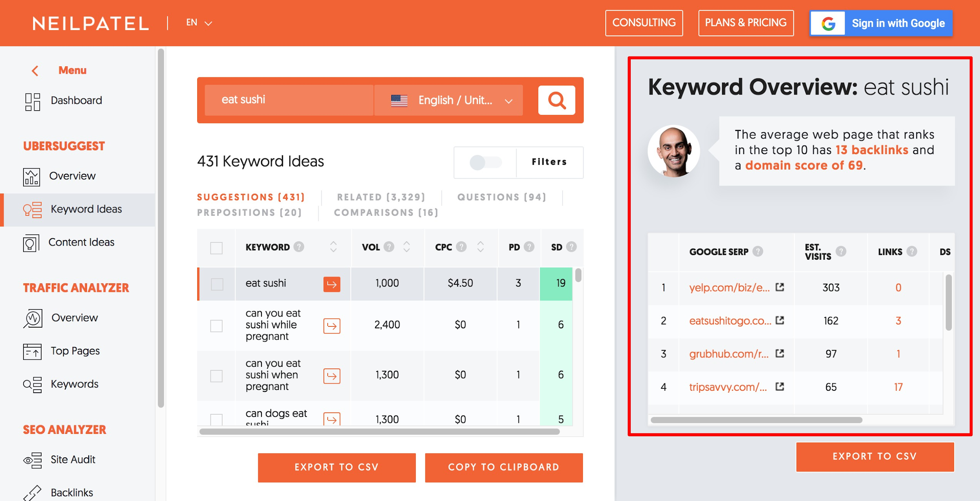Tick the checkbox for eat sushi row
The image size is (980, 501).
pos(217,284)
